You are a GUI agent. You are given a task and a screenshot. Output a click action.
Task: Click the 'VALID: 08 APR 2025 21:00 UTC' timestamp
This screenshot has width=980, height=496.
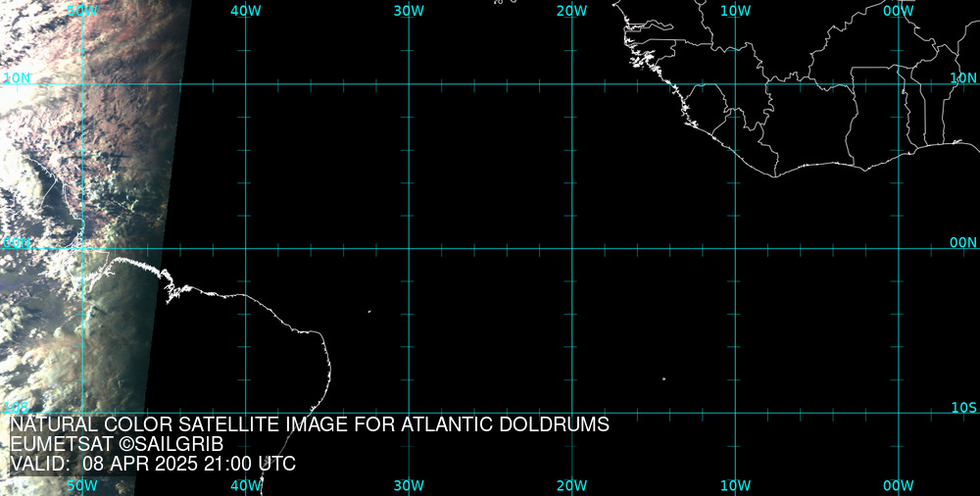tap(153, 465)
